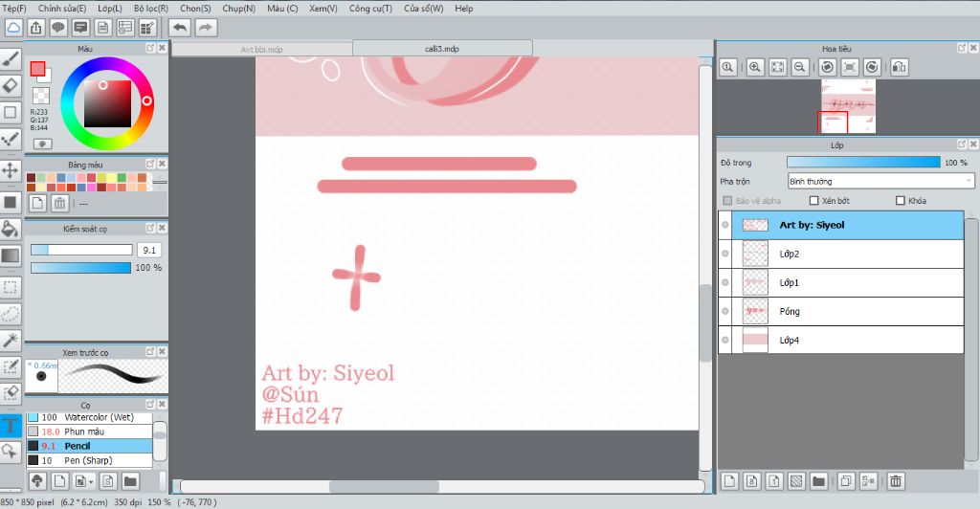Add a halftone layer
The width and height of the screenshot is (980, 509).
(x=796, y=481)
